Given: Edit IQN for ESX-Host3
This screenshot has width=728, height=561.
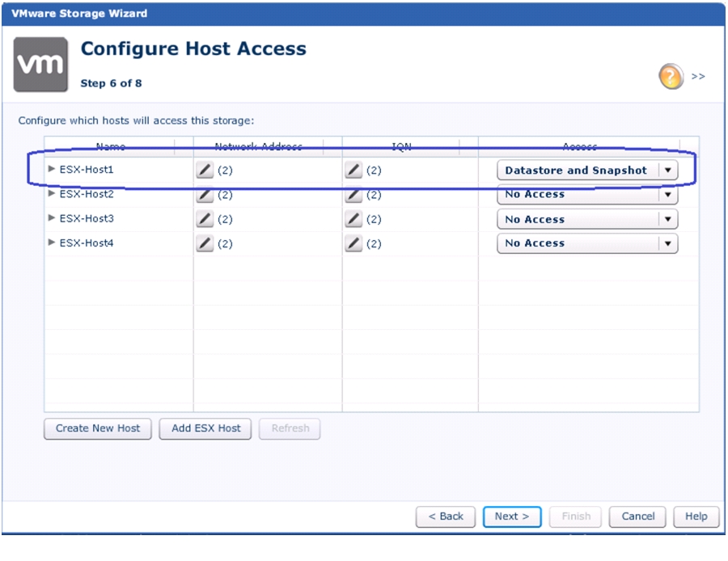Looking at the screenshot, I should [353, 219].
